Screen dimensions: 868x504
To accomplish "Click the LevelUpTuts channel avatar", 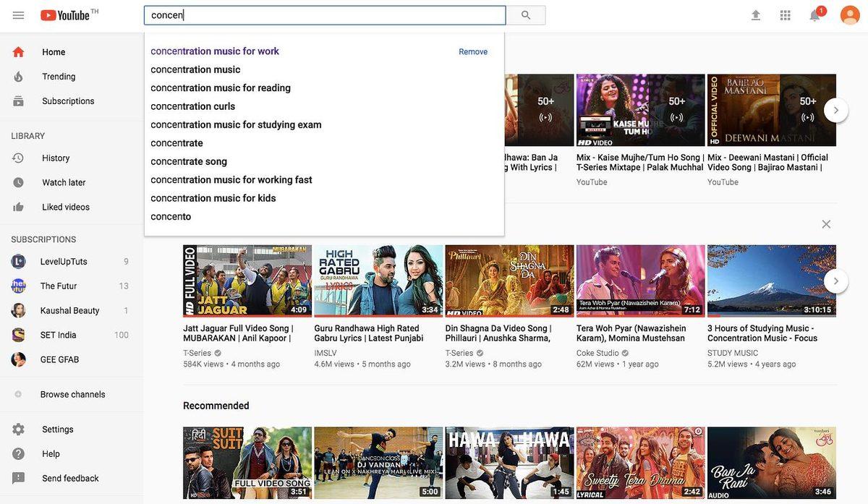I will (x=18, y=262).
